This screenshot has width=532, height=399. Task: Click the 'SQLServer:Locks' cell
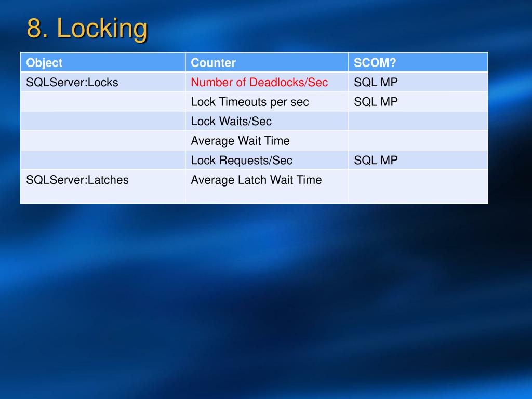[103, 82]
